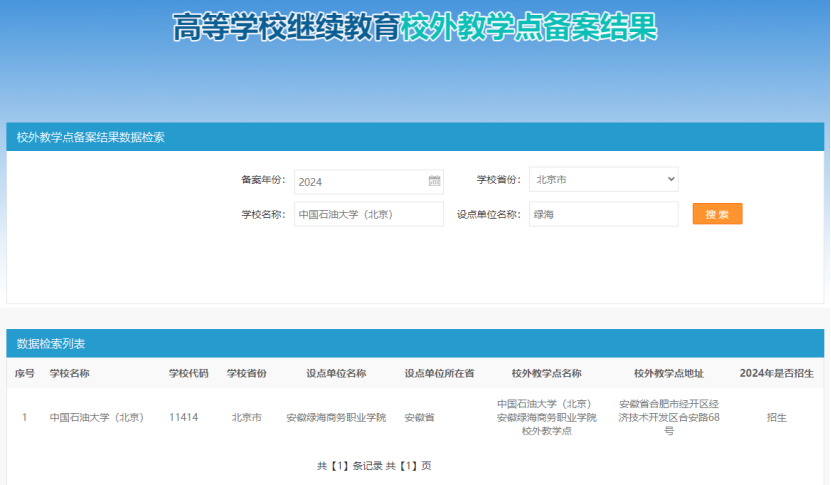The width and height of the screenshot is (831, 485).
Task: Click 安徽绿海商务职业学院 in the results row
Action: [x=336, y=417]
